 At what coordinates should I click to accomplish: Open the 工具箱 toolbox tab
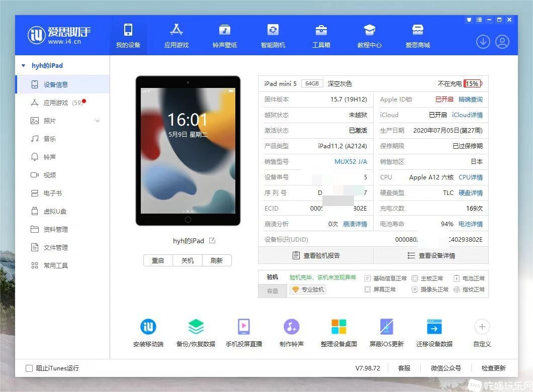(321, 35)
